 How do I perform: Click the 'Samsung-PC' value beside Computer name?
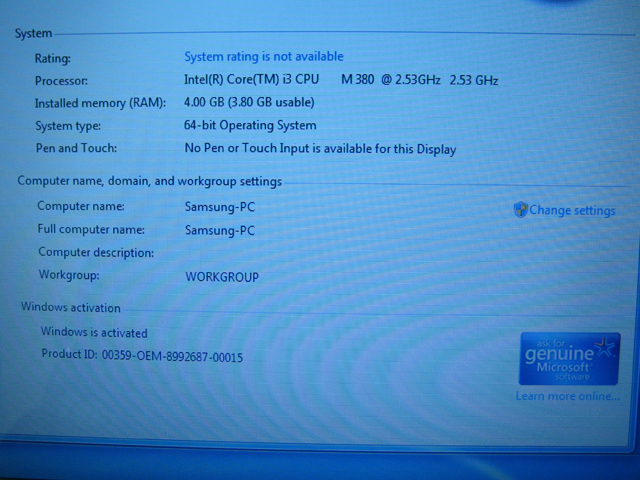[x=220, y=207]
